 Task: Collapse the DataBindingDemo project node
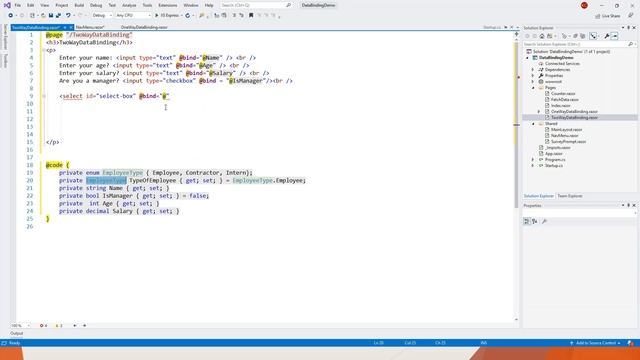tap(528, 58)
